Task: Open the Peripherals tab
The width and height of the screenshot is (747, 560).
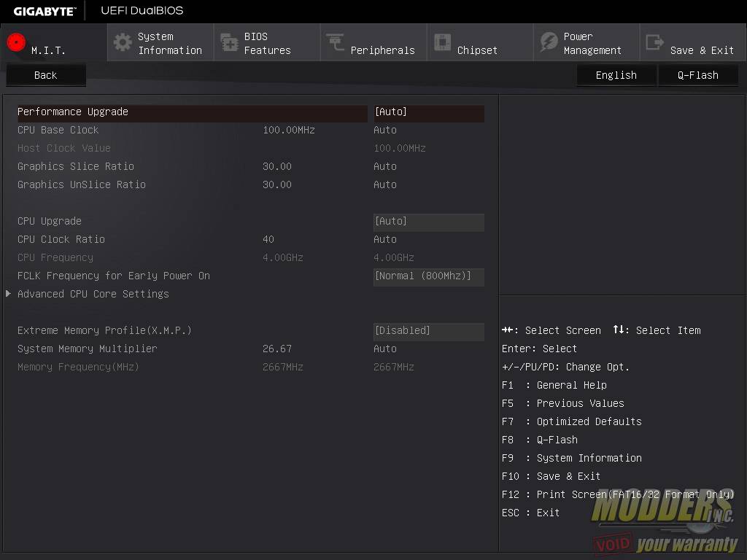Action: coord(373,43)
